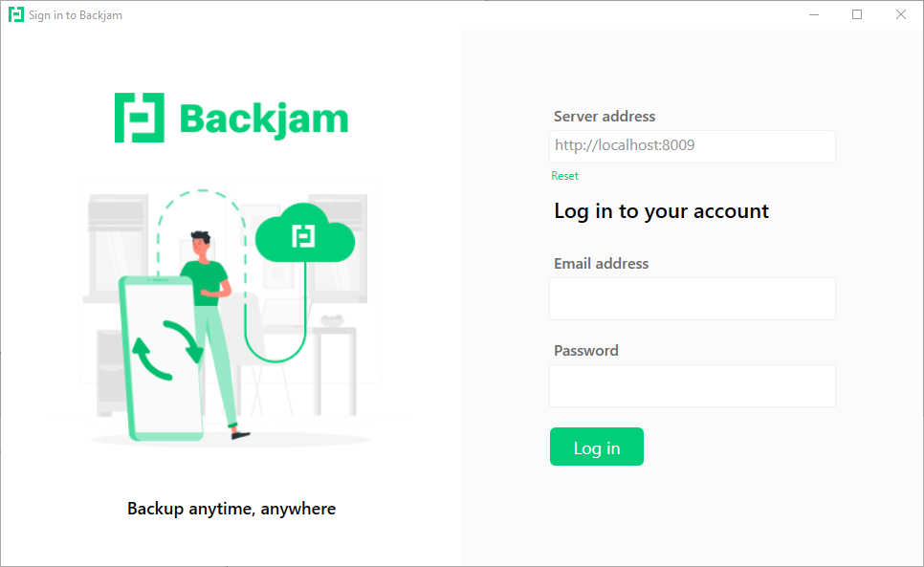Click the Password label

coord(586,350)
